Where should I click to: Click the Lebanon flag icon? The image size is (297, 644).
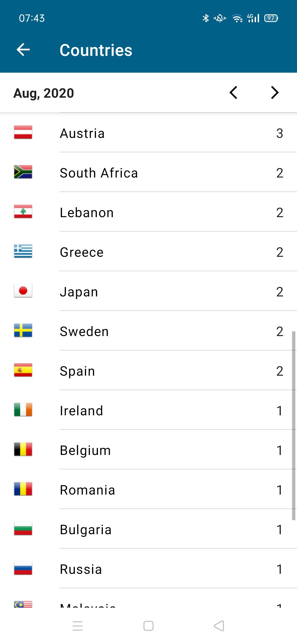click(23, 212)
